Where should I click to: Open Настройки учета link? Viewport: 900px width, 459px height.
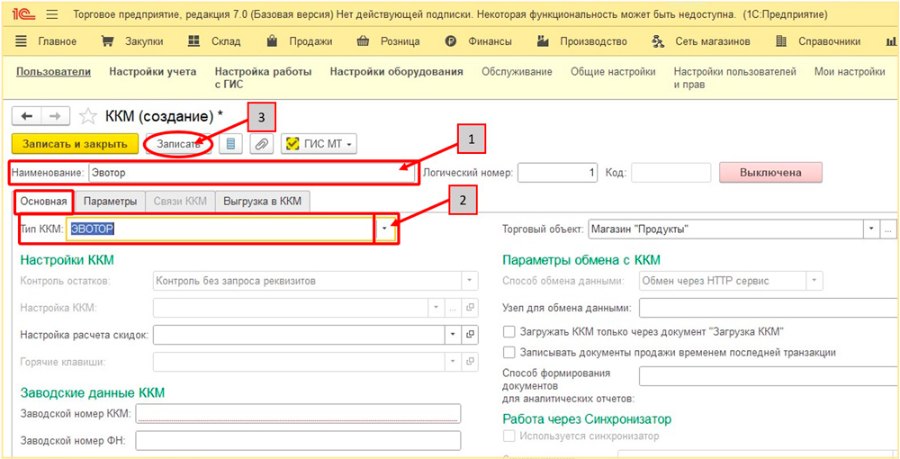(x=153, y=72)
